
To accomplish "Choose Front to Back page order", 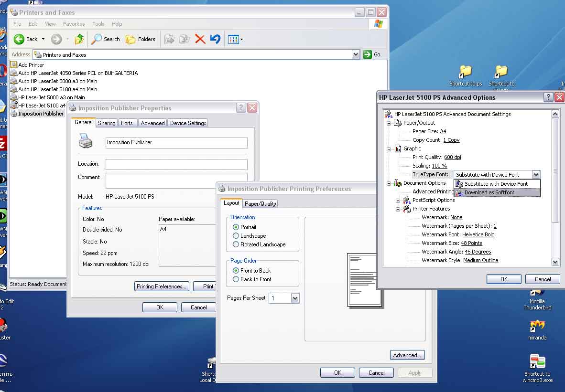I will [x=236, y=271].
